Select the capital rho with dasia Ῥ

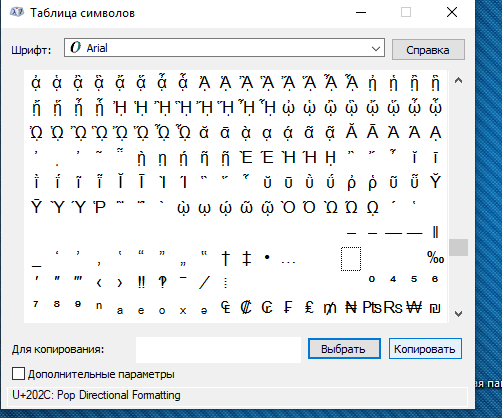coord(99,207)
